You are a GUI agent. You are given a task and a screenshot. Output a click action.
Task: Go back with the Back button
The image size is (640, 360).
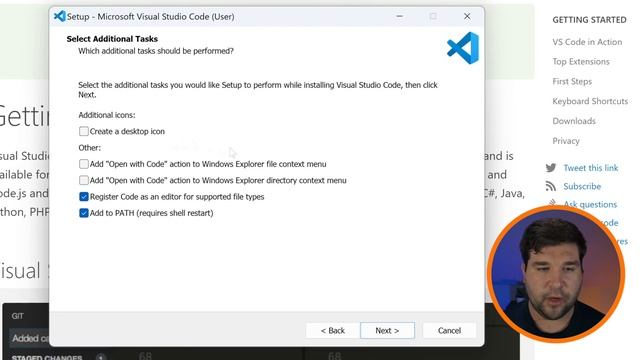[333, 331]
